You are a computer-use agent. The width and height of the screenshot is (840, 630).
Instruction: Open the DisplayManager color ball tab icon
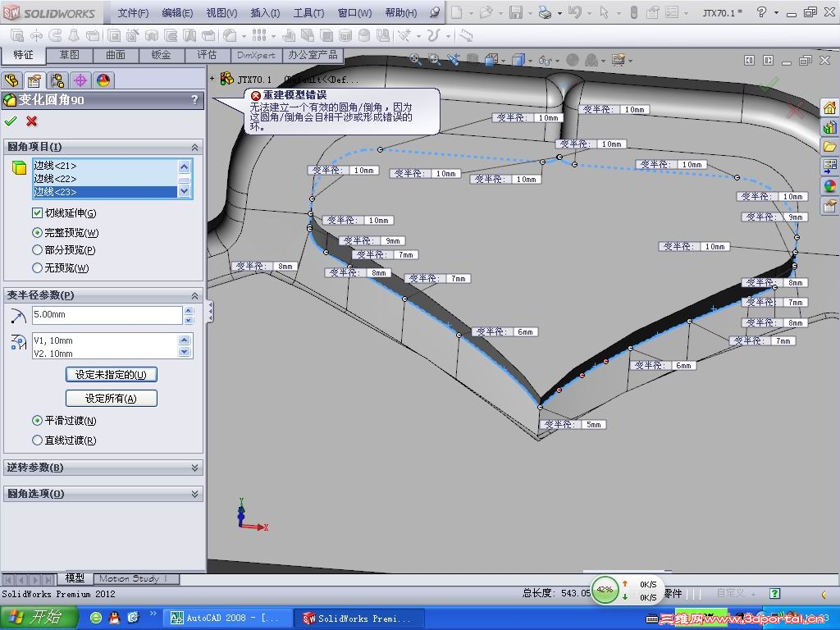(x=103, y=80)
